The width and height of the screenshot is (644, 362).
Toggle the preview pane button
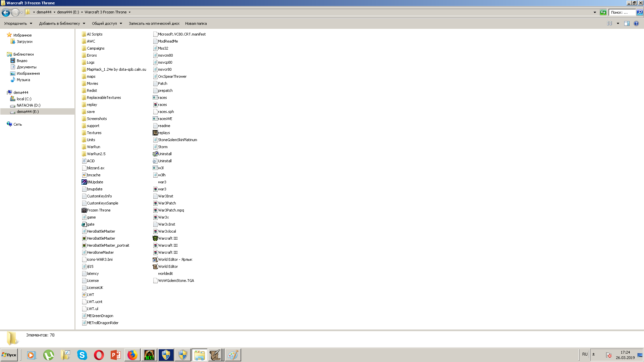(627, 23)
